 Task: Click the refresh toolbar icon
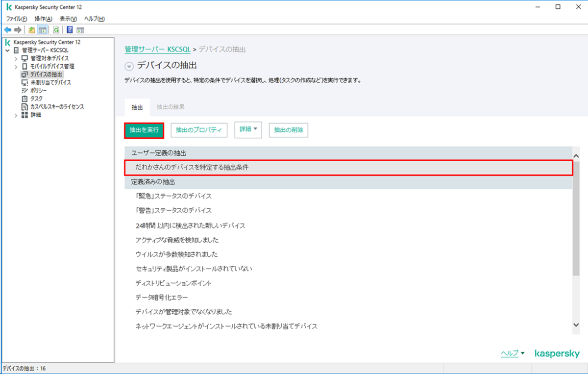pos(56,30)
